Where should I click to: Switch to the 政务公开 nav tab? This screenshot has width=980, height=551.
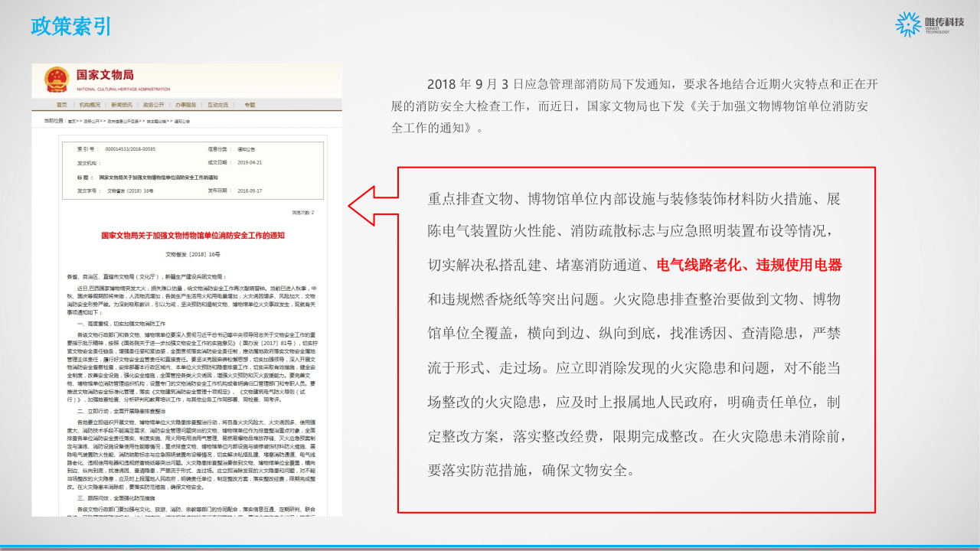[x=152, y=105]
